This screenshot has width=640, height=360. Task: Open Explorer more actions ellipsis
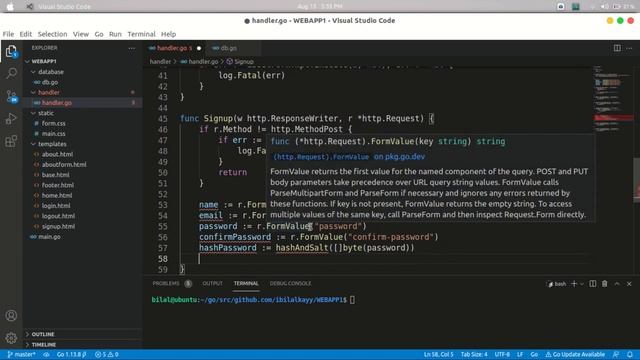point(131,48)
